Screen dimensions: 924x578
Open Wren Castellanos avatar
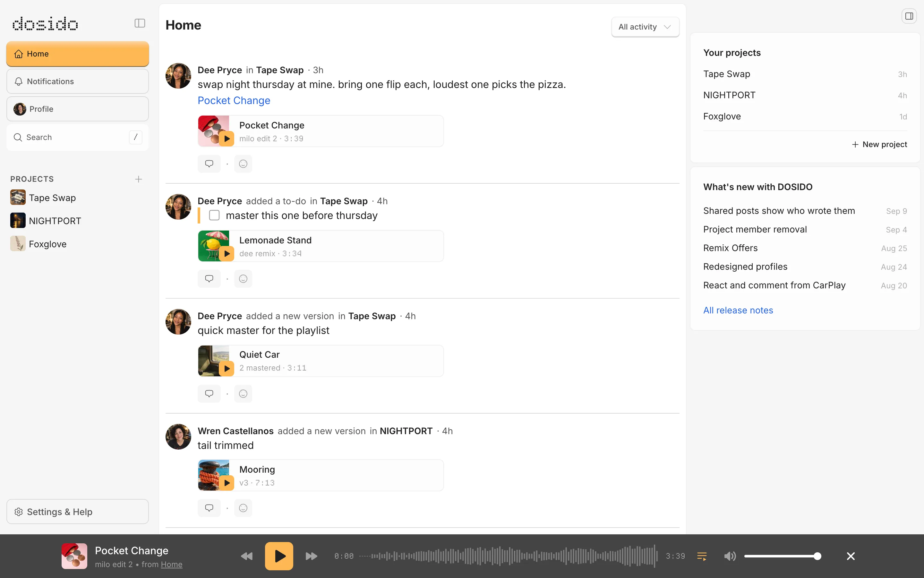(x=178, y=437)
